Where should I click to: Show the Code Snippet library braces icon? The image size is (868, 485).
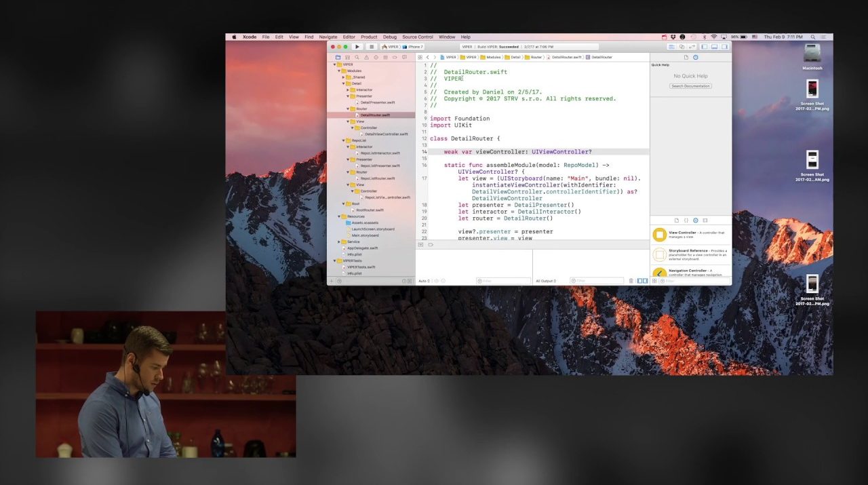[x=686, y=220]
